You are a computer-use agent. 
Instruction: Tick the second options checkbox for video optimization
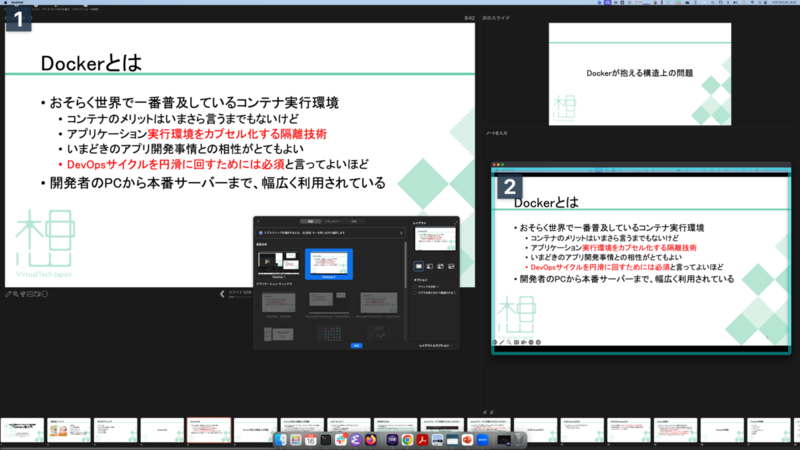pos(415,293)
